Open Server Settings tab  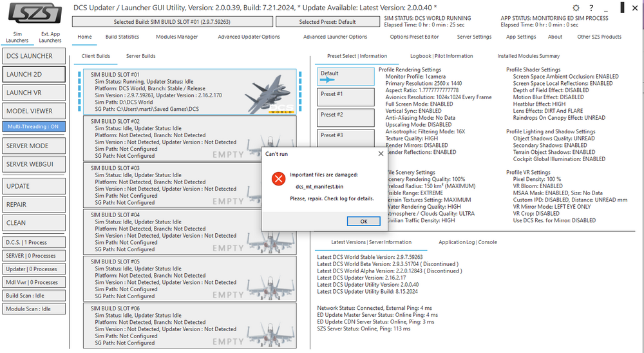[474, 37]
